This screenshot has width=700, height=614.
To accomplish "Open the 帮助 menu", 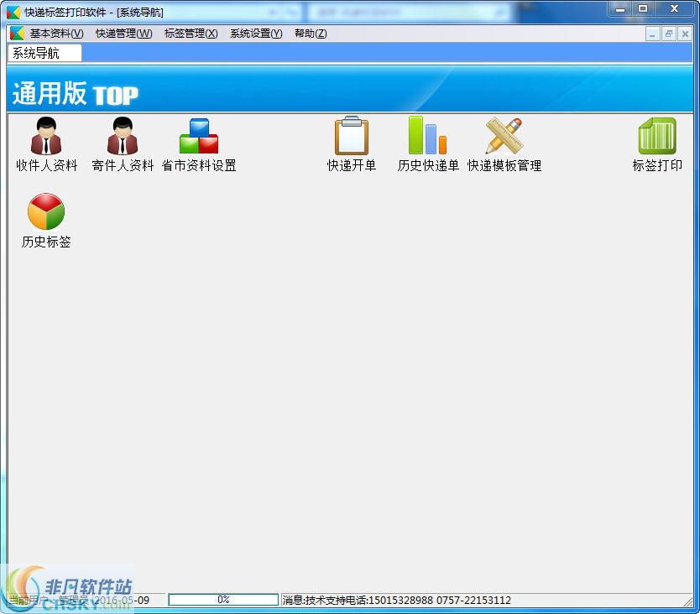I will (x=311, y=34).
